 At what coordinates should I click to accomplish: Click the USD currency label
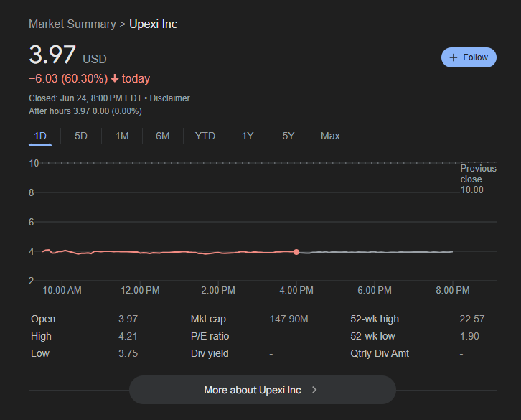[x=95, y=59]
